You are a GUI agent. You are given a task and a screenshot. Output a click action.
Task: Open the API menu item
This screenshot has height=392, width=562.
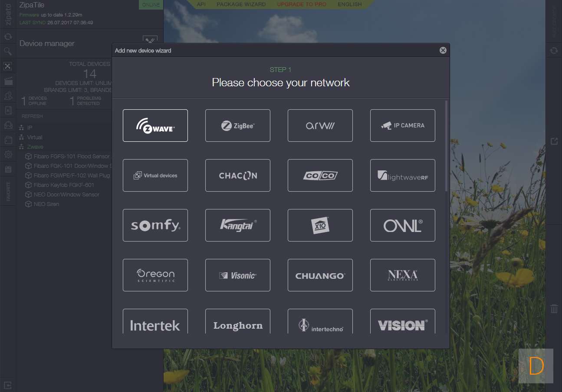(x=201, y=4)
